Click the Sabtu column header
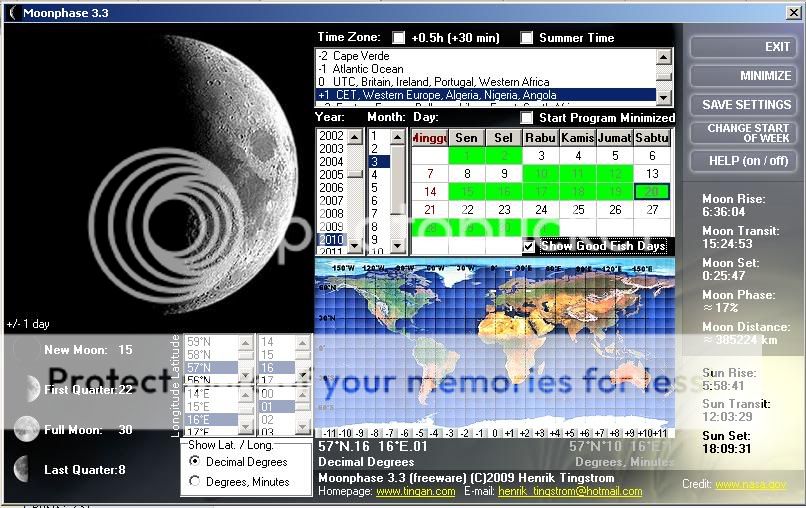The width and height of the screenshot is (806, 508). [652, 138]
